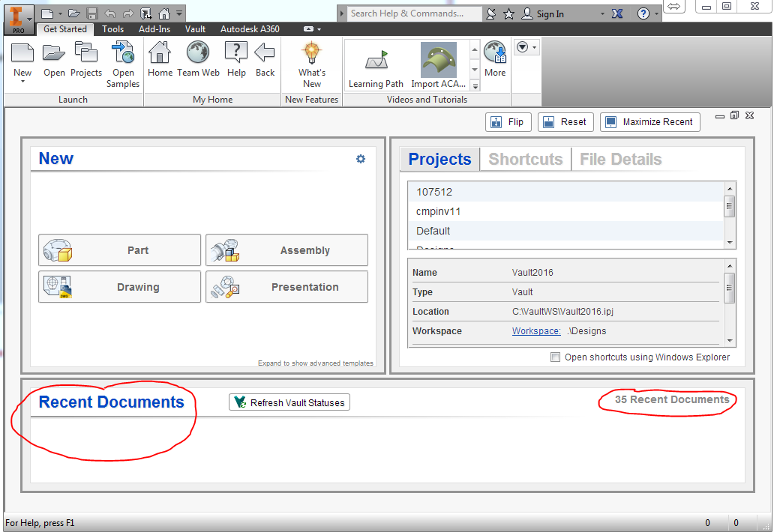The width and height of the screenshot is (774, 532).
Task: Click the Redo arrow in quick access toolbar
Action: 127,13
